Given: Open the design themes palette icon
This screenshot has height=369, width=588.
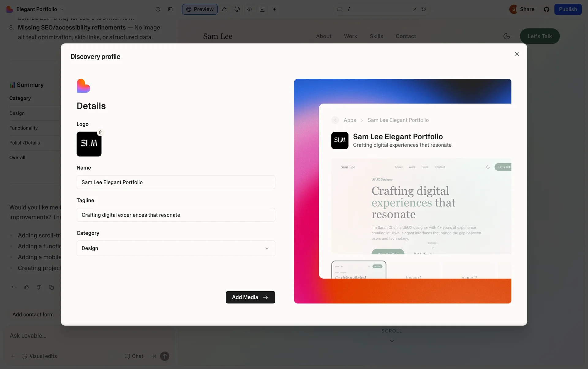Looking at the screenshot, I should [x=237, y=9].
